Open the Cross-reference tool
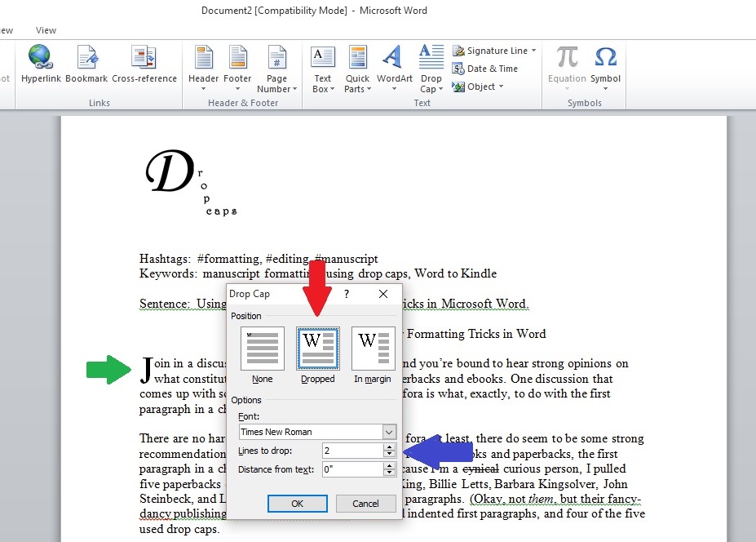Image resolution: width=756 pixels, height=542 pixels. [x=144, y=63]
